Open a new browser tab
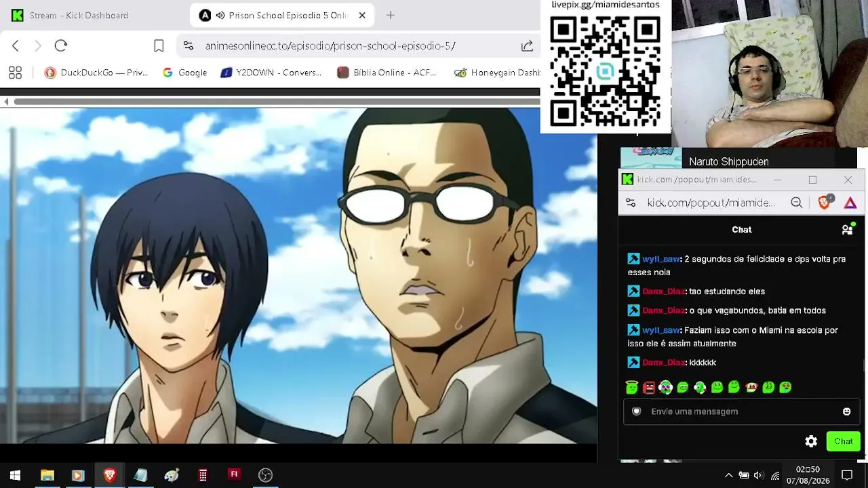Image resolution: width=868 pixels, height=488 pixels. click(x=390, y=15)
